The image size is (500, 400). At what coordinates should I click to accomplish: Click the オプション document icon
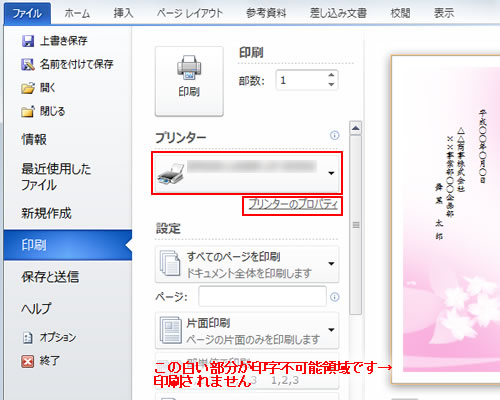coord(28,337)
